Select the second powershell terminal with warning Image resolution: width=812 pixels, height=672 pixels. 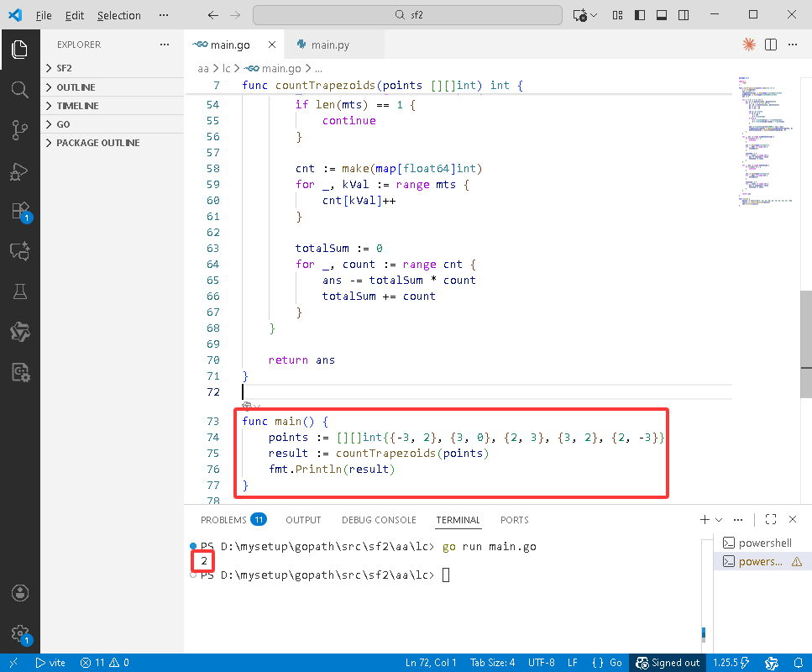pos(762,562)
